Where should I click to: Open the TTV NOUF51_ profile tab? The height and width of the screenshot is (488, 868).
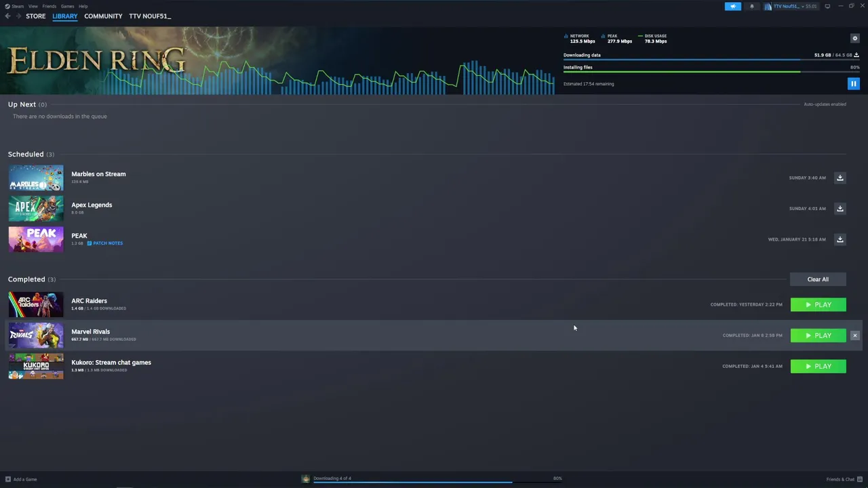(150, 16)
